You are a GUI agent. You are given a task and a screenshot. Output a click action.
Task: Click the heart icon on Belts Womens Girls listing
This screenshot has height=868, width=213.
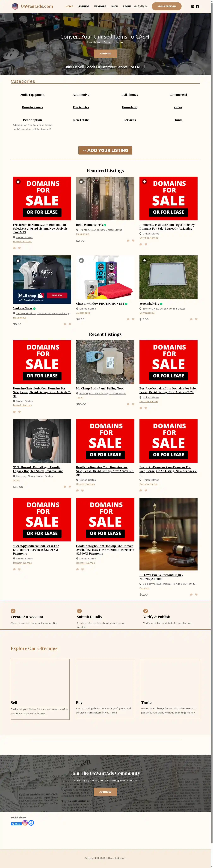tap(133, 241)
